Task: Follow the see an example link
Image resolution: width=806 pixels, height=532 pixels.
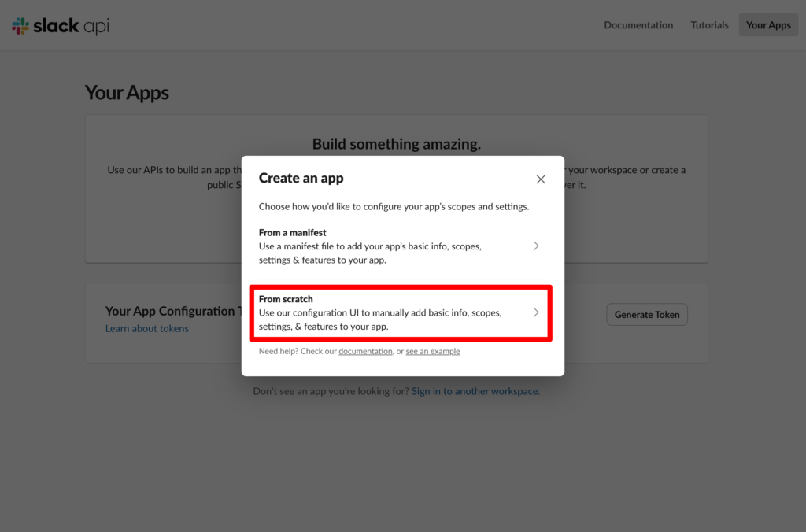Action: click(x=433, y=351)
